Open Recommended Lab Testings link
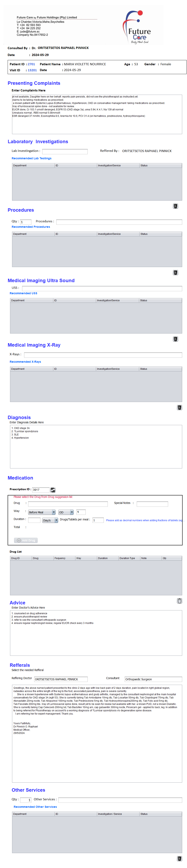The height and width of the screenshot is (868, 187). [32, 158]
